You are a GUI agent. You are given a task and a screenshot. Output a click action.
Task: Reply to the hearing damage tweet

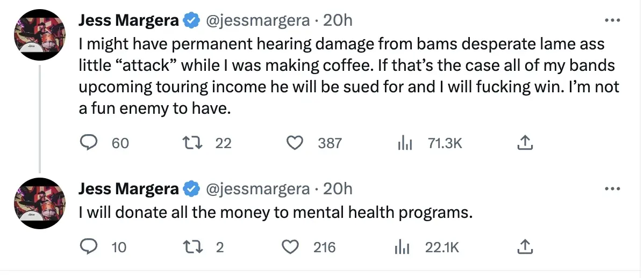(88, 143)
